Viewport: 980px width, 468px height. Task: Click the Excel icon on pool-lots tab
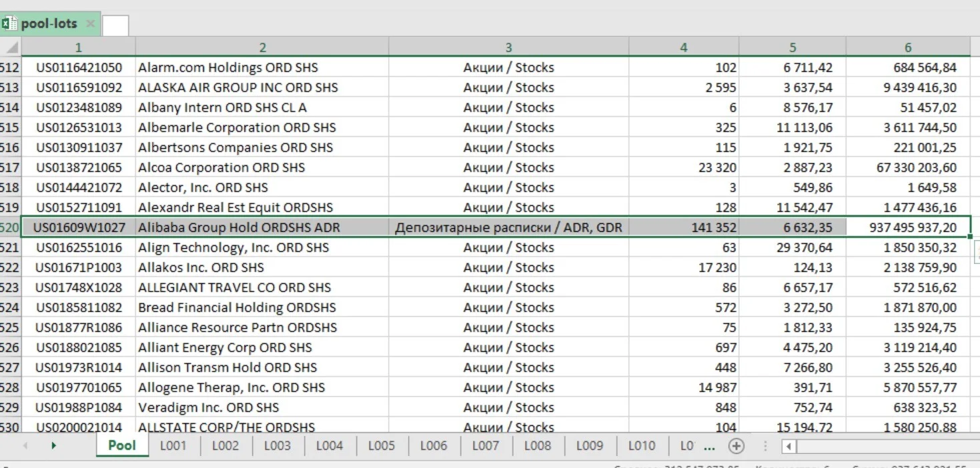point(9,24)
